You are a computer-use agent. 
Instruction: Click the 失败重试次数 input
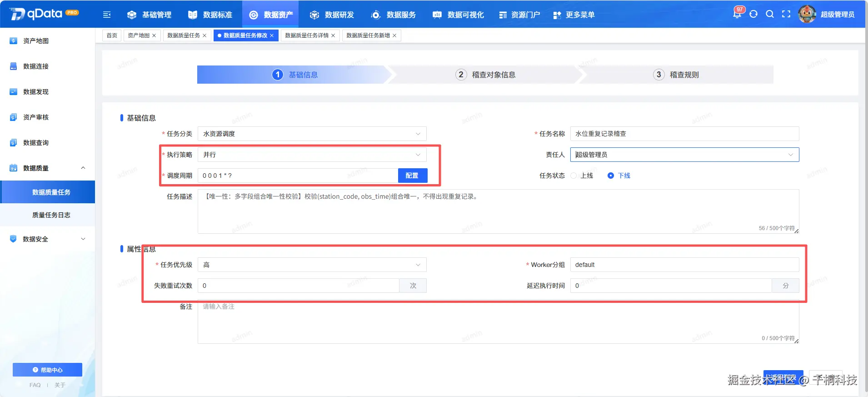(299, 286)
